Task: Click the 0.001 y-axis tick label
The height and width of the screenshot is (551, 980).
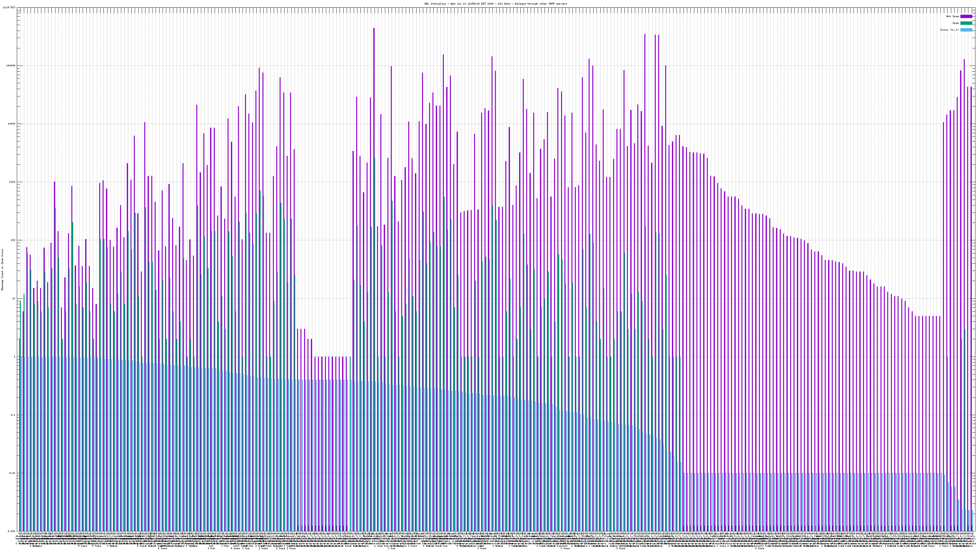Action: pyautogui.click(x=12, y=531)
